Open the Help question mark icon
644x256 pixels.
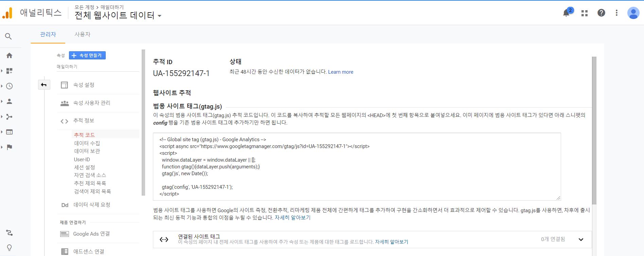601,13
